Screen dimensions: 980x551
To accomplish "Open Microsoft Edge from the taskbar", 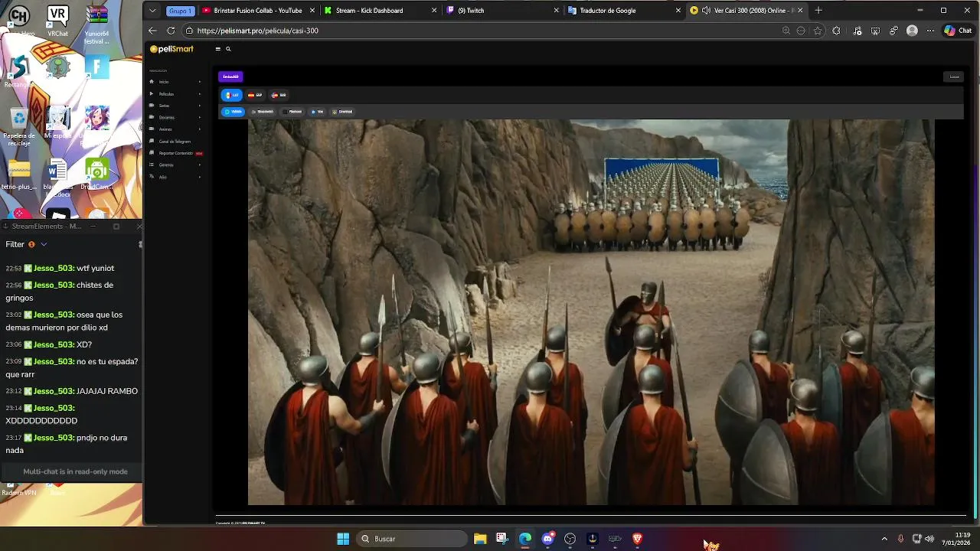I will [x=525, y=539].
